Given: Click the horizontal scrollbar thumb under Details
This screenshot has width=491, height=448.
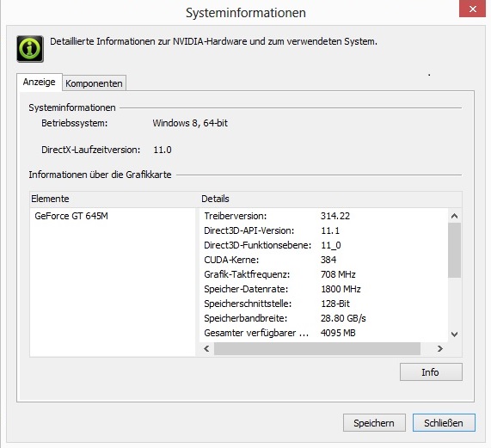Looking at the screenshot, I should (x=317, y=348).
